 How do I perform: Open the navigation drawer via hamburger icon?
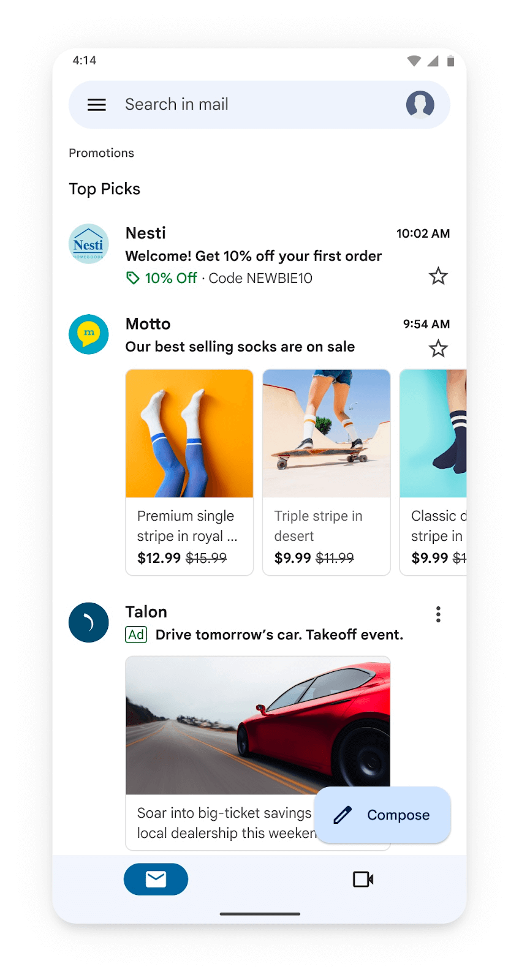click(96, 104)
